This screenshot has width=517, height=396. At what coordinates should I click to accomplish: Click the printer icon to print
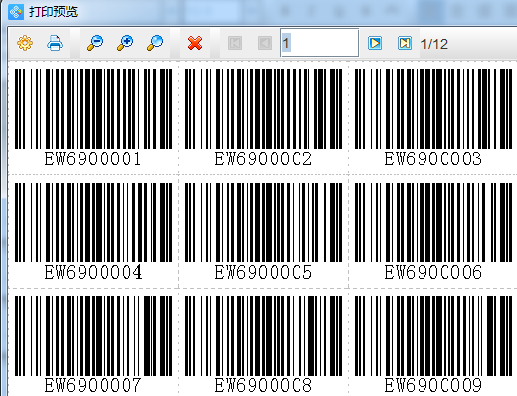coord(55,43)
